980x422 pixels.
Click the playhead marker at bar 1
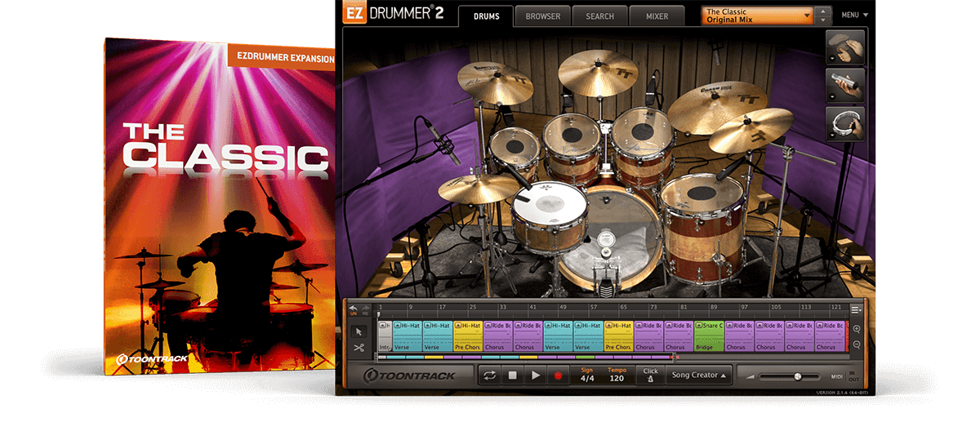pyautogui.click(x=379, y=313)
